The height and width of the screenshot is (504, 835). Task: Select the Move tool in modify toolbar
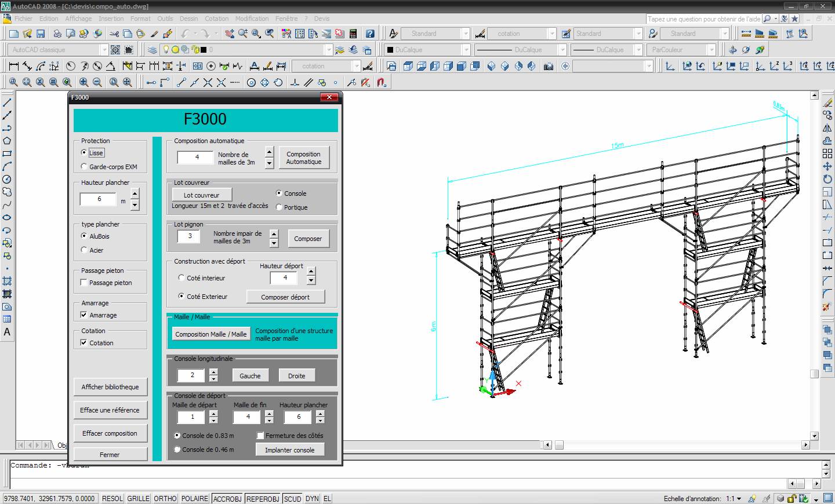(827, 166)
